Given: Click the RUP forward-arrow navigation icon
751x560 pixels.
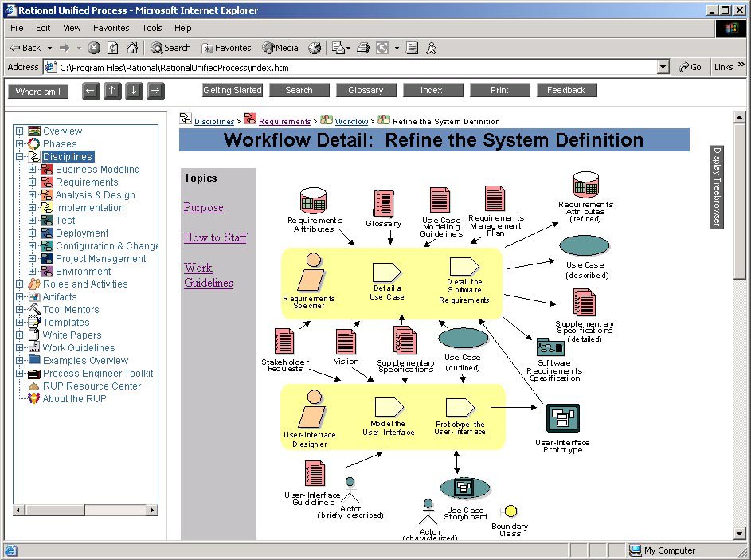Looking at the screenshot, I should pyautogui.click(x=155, y=91).
